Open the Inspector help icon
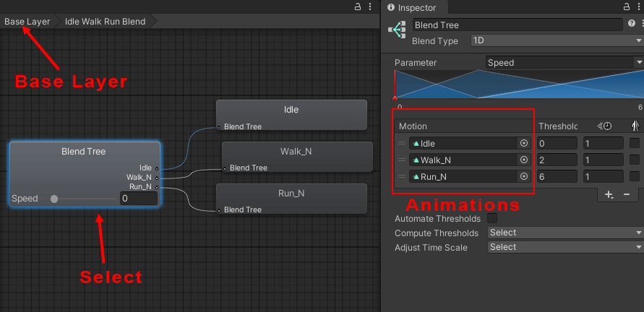 [x=632, y=24]
